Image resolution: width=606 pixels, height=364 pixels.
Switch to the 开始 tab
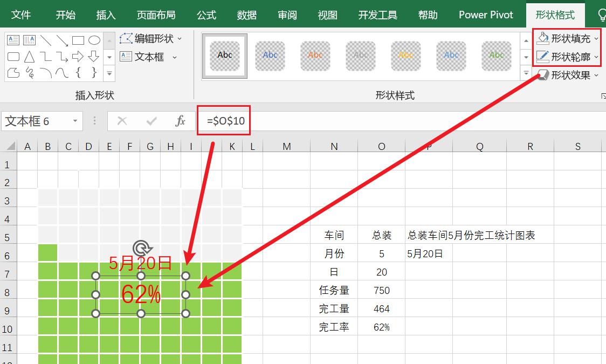point(65,15)
